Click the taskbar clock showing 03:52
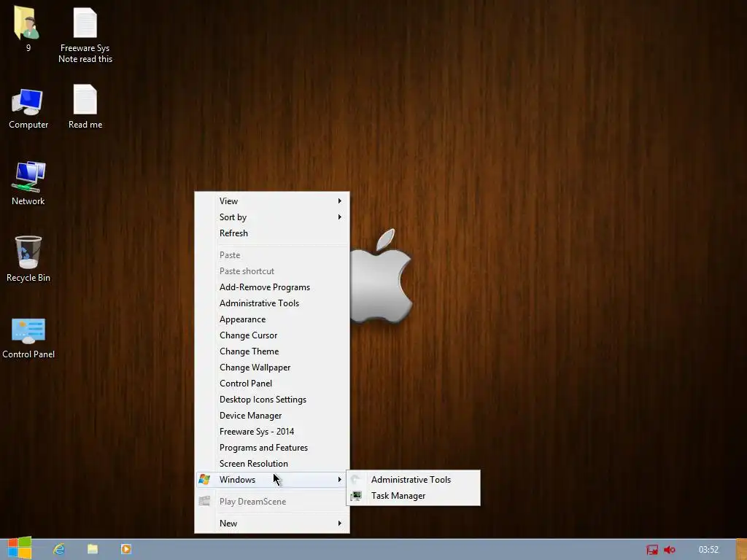 (x=708, y=550)
